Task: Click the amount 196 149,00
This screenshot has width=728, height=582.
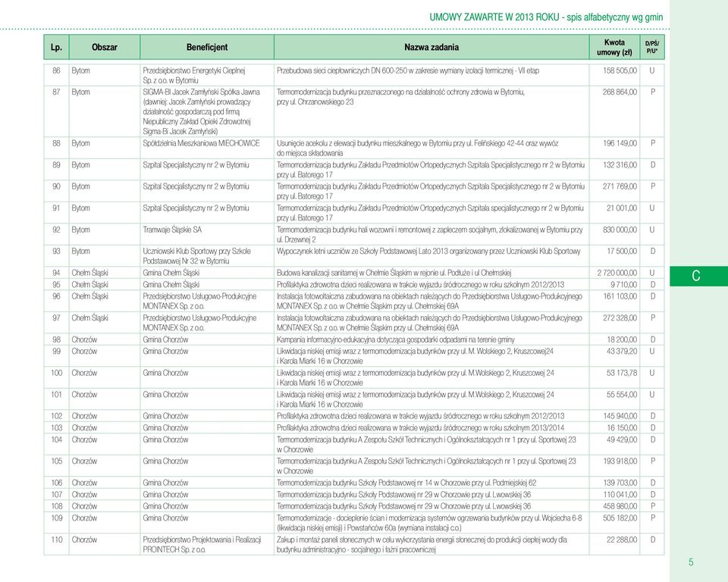Action: pyautogui.click(x=620, y=143)
